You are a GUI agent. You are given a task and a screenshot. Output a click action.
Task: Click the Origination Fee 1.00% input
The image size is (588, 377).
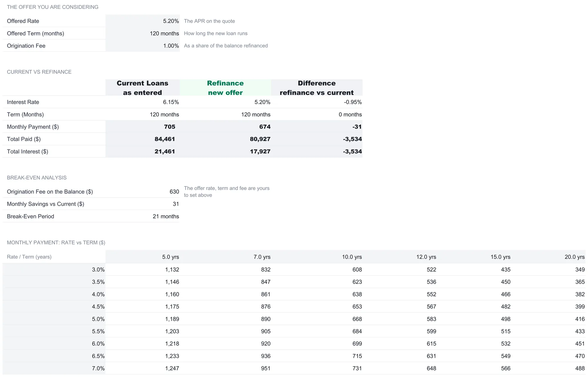point(143,46)
